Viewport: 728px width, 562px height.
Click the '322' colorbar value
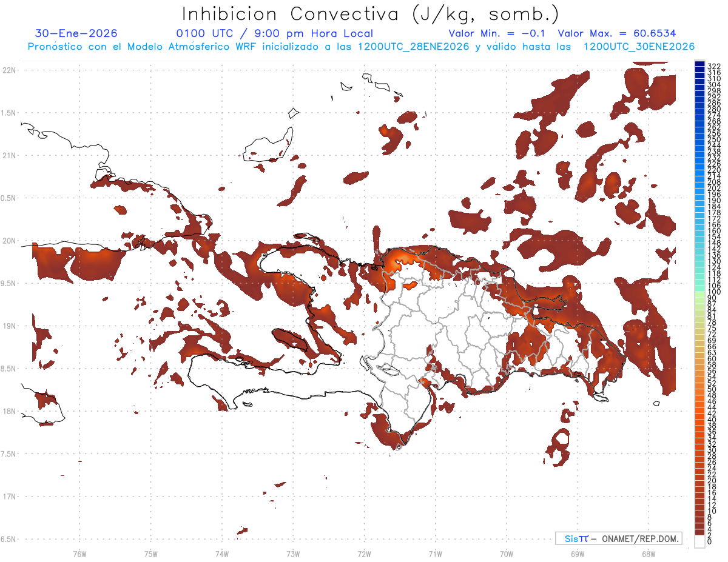coord(714,66)
